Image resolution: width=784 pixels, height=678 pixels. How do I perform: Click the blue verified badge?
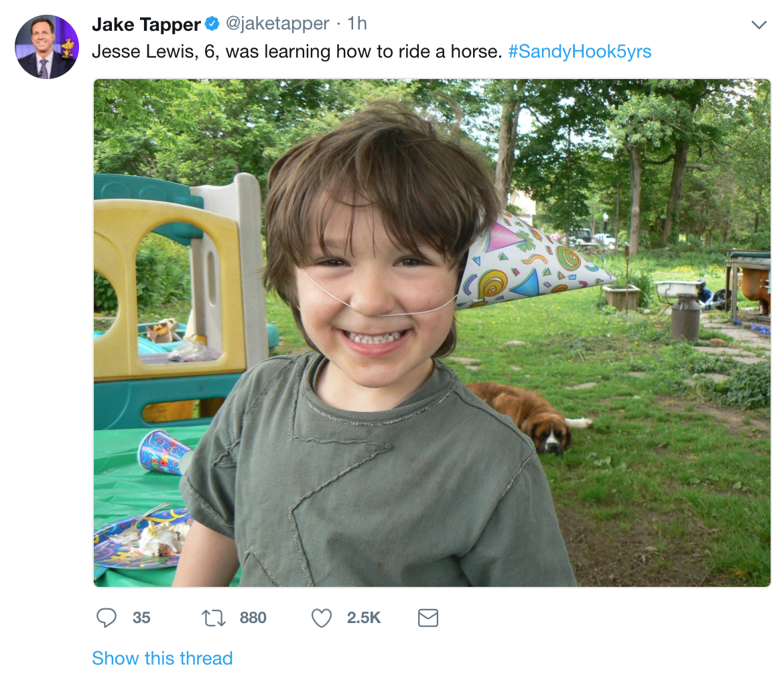point(212,25)
